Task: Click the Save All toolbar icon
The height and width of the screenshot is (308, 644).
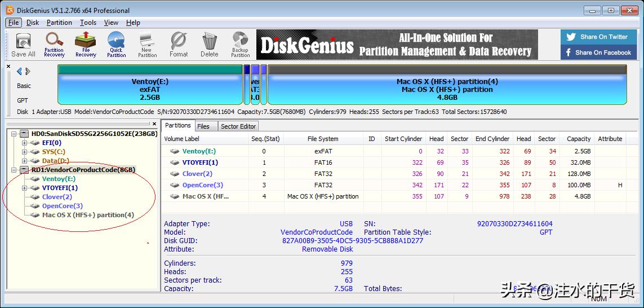Action: pyautogui.click(x=23, y=45)
